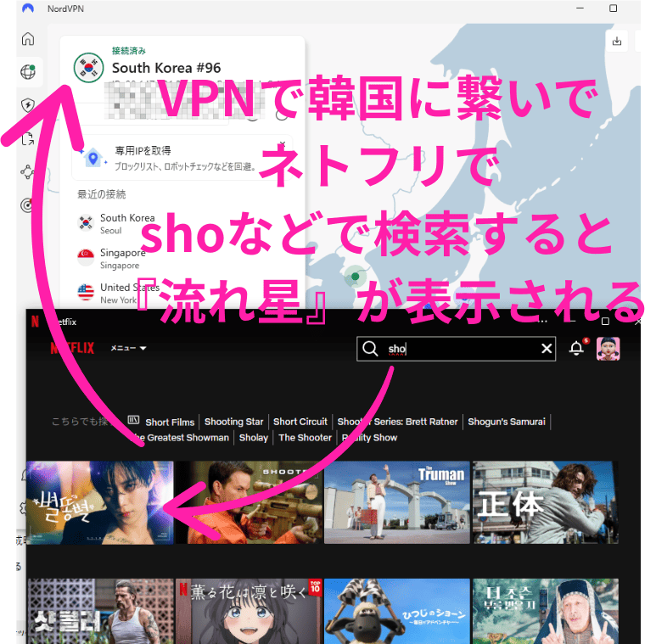
Task: Open the 正体 title thumbnail
Action: click(546, 502)
